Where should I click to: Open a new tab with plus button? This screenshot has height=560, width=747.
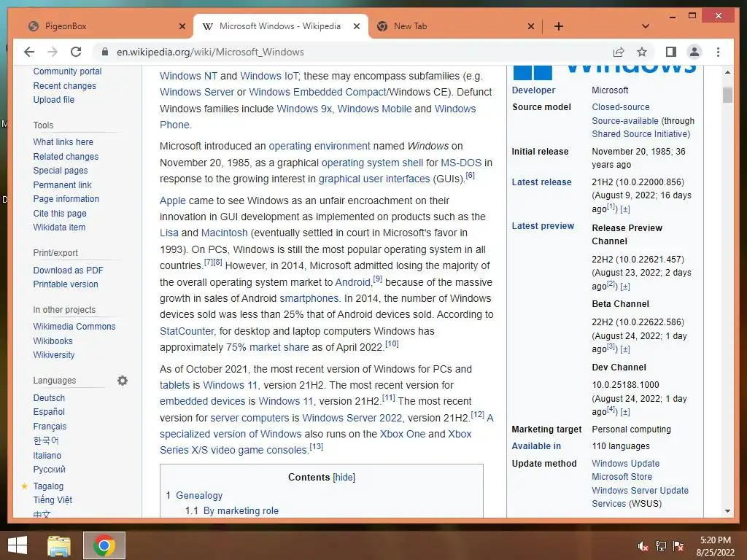pyautogui.click(x=559, y=26)
